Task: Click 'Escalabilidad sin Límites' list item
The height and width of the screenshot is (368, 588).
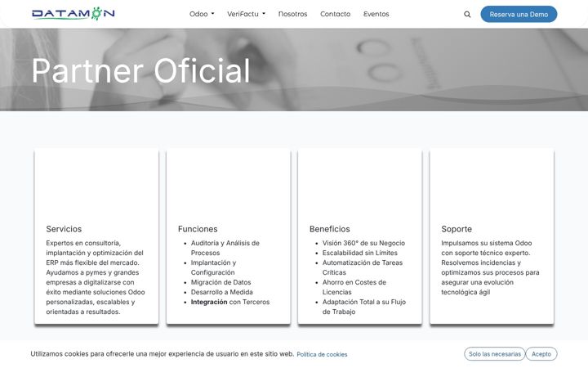Action: pyautogui.click(x=359, y=253)
